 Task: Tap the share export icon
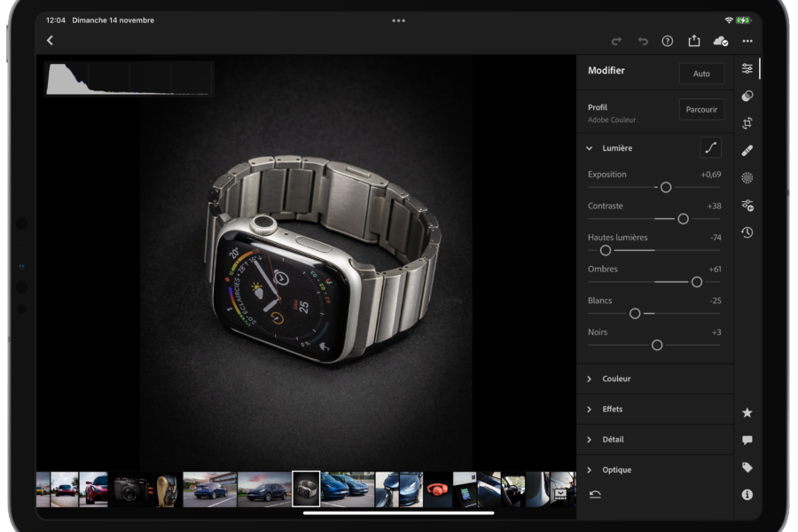[x=694, y=41]
